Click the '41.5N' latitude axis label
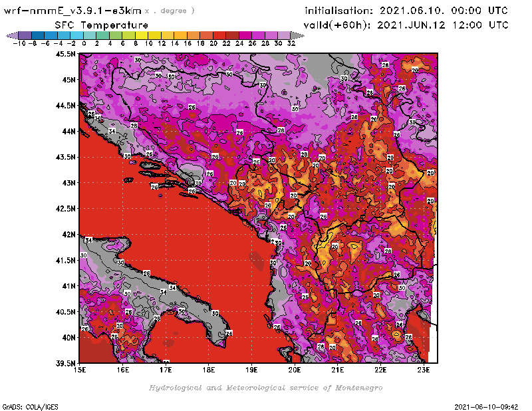Screen dimensions: 532x411 pos(65,260)
